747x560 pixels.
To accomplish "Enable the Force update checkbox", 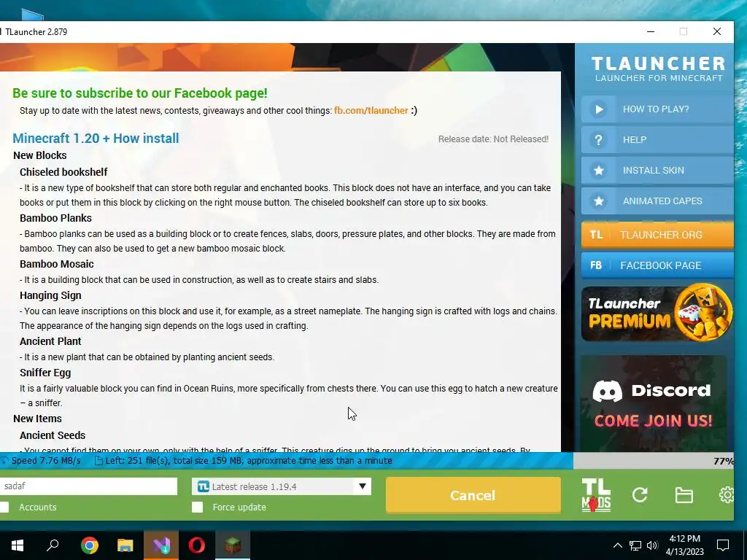I will point(197,507).
